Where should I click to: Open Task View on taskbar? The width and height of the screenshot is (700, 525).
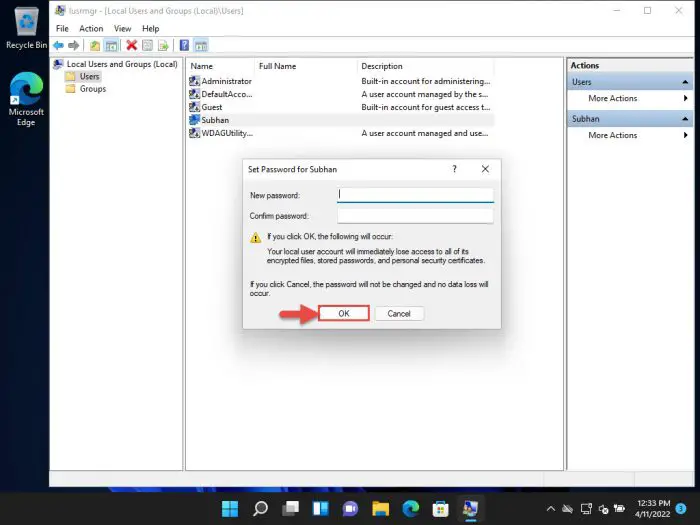290,508
